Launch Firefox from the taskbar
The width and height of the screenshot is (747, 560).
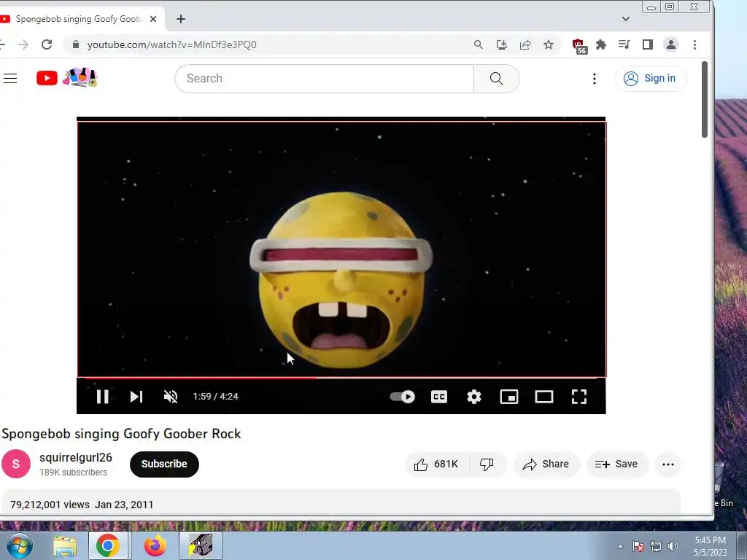point(155,545)
